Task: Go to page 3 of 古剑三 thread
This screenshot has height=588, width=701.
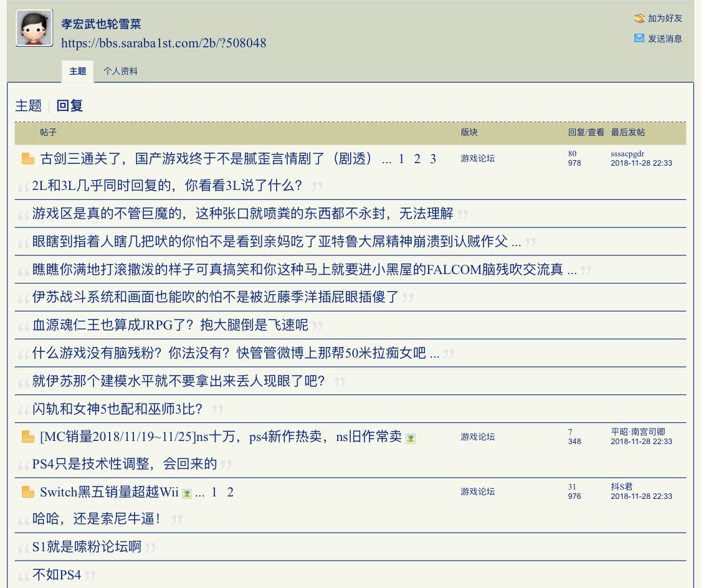Action: click(x=433, y=159)
